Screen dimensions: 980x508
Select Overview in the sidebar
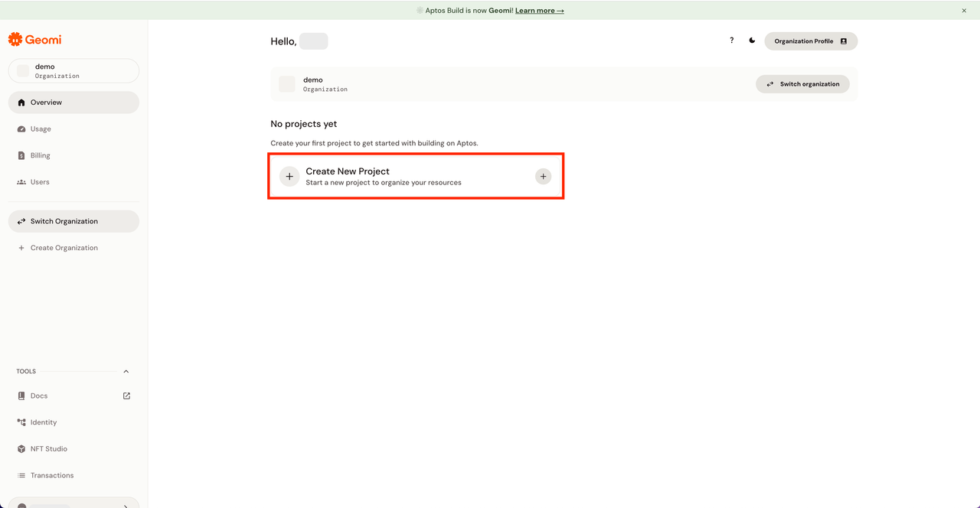coord(47,102)
